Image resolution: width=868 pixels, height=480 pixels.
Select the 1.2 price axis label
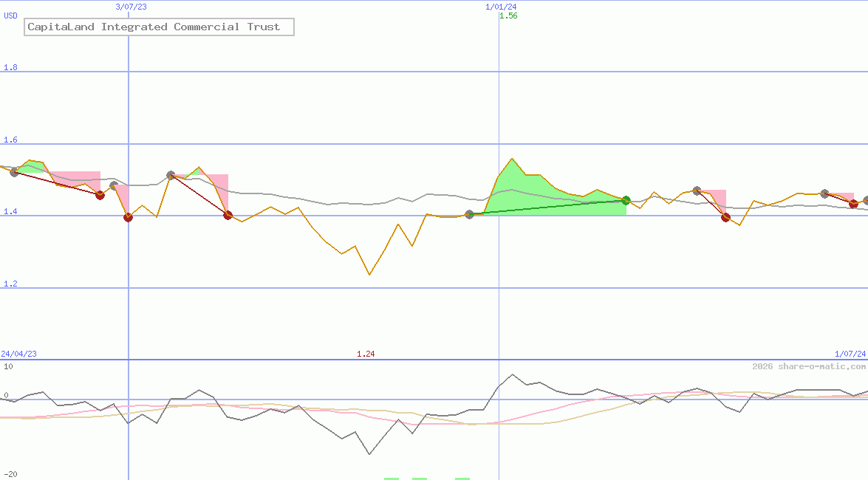[x=10, y=284]
